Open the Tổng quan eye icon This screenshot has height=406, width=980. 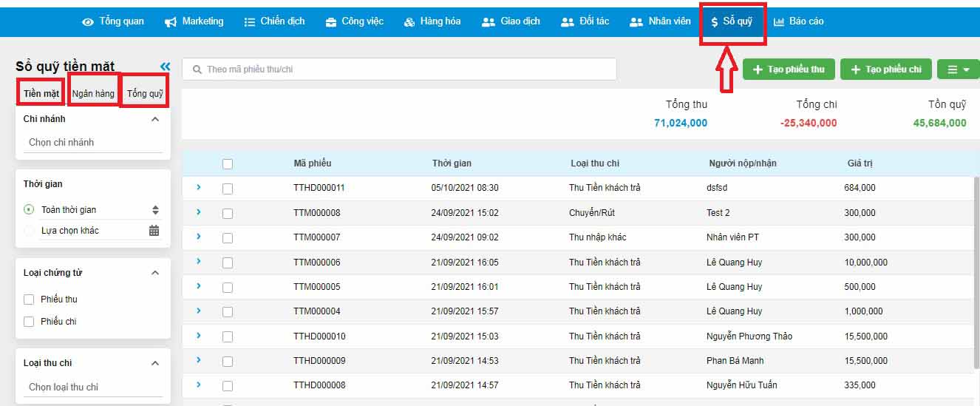point(88,22)
